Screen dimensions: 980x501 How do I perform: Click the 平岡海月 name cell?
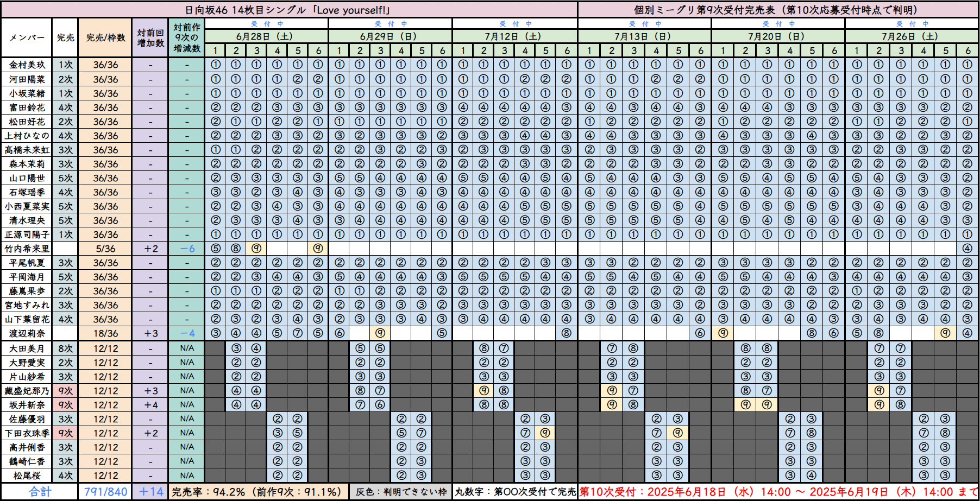(27, 277)
